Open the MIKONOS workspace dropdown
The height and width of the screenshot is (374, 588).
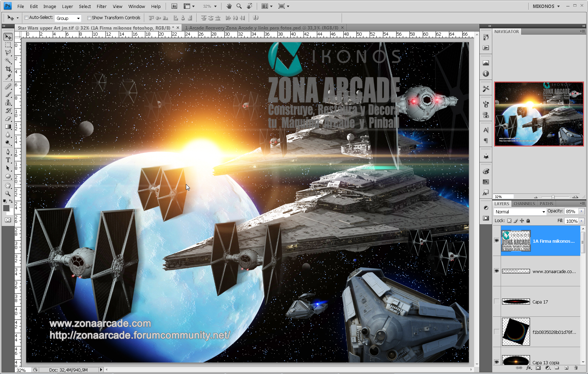pyautogui.click(x=546, y=6)
